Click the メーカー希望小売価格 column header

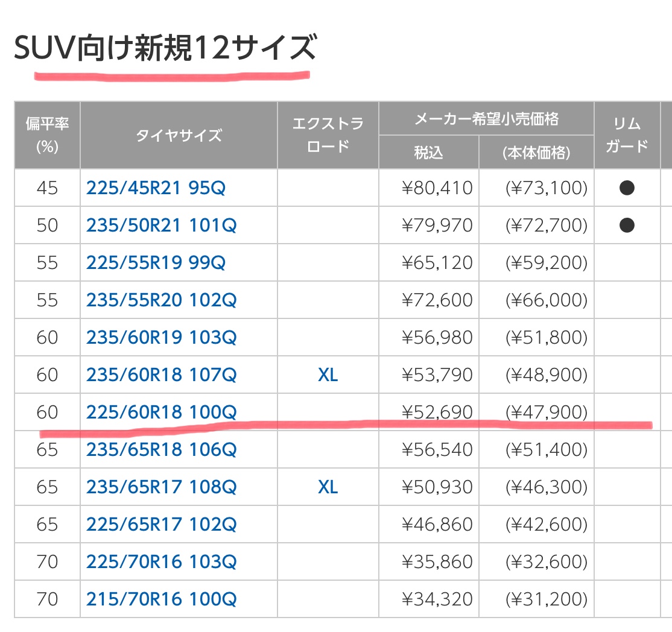pyautogui.click(x=486, y=119)
